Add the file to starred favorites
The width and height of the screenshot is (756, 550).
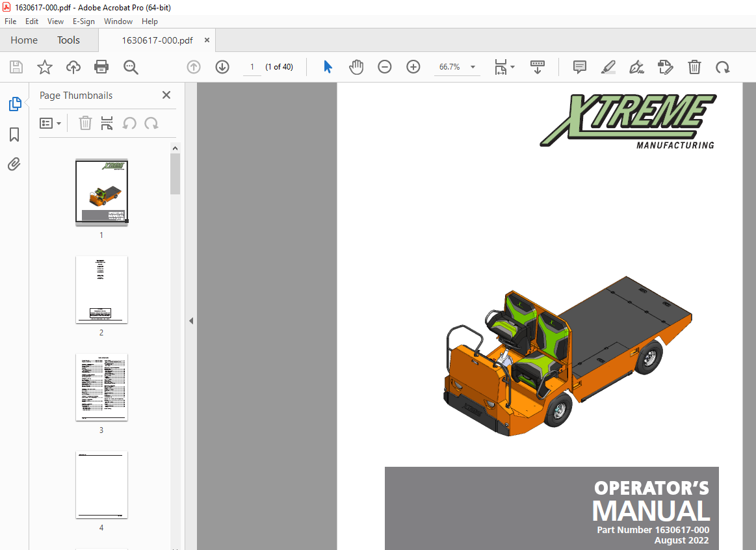coord(45,67)
